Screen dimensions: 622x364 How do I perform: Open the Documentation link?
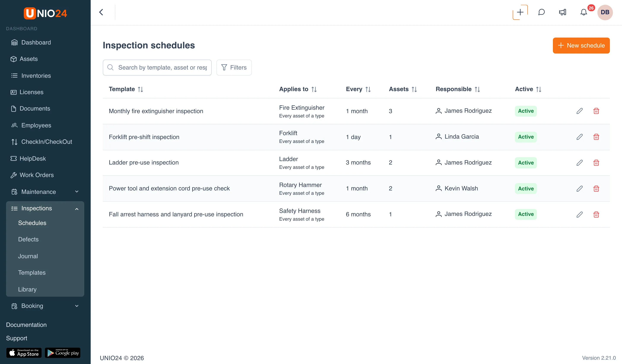coord(26,325)
